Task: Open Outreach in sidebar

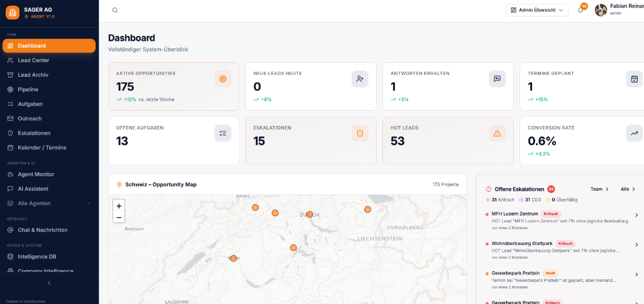Action: (49, 118)
